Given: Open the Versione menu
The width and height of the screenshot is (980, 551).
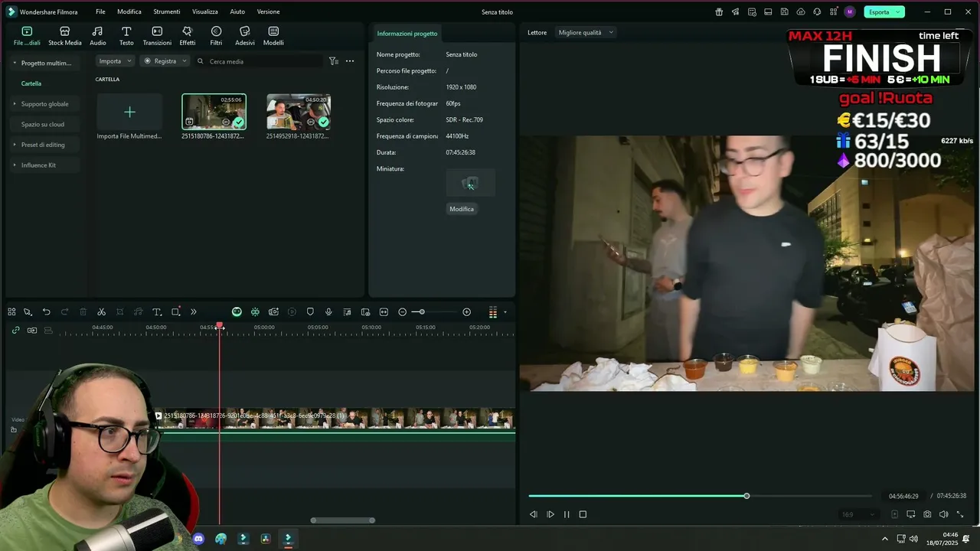Looking at the screenshot, I should point(268,11).
